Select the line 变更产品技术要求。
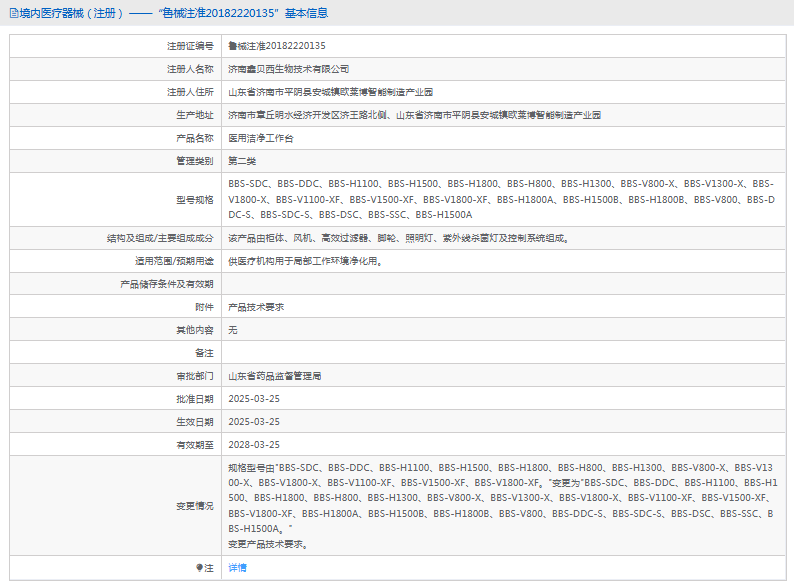794x583 pixels. point(267,545)
